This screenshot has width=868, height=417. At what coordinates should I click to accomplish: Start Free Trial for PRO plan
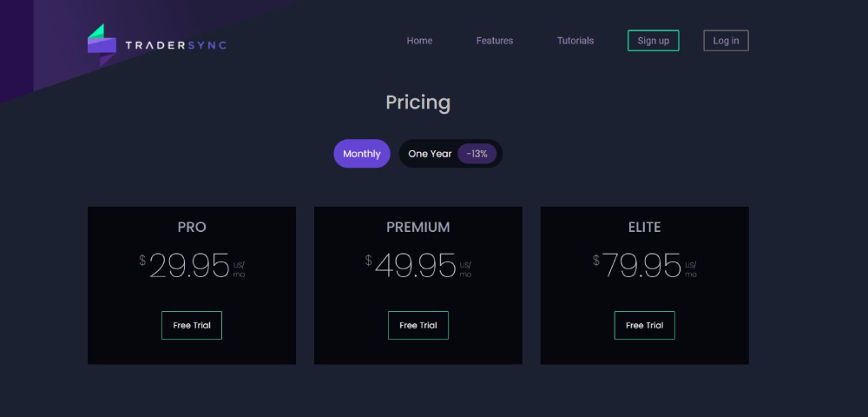coord(192,325)
